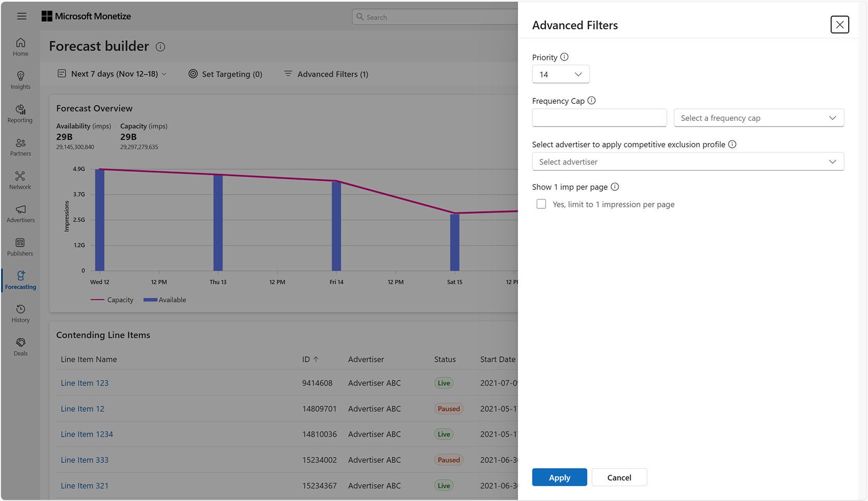Open the Priority dropdown showing 14
This screenshot has height=501, width=868.
click(560, 74)
